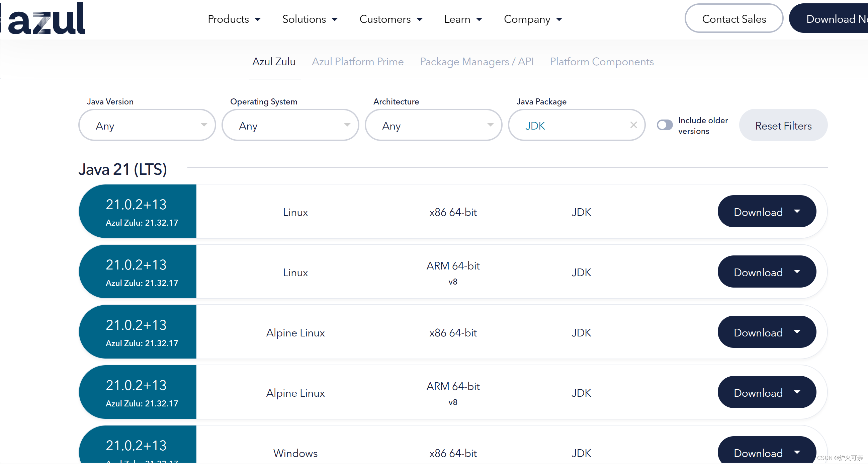Expand Download arrow for Alpine Linux x86

coord(797,332)
